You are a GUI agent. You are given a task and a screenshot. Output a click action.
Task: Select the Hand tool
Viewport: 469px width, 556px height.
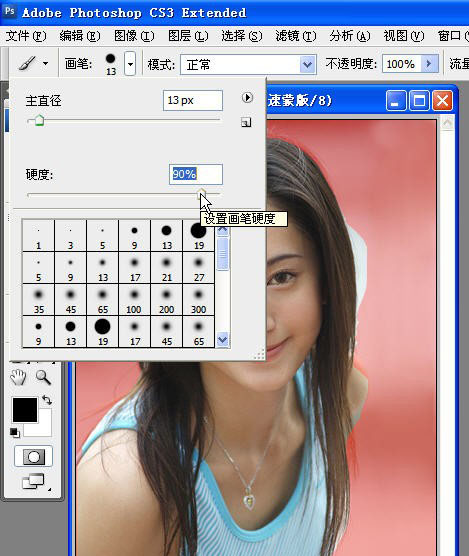pos(18,377)
